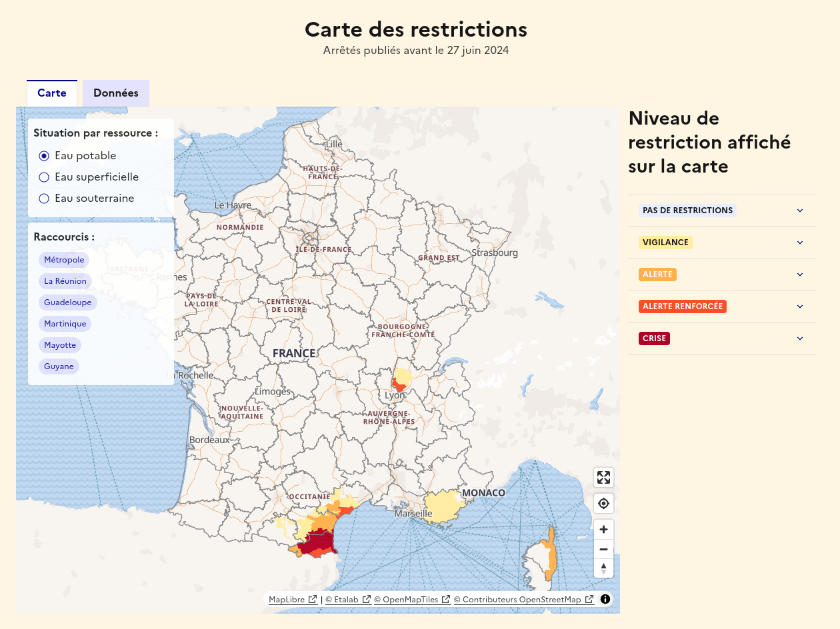Choose the Eau souterraine radio button
Viewport: 840px width, 629px height.
45,199
